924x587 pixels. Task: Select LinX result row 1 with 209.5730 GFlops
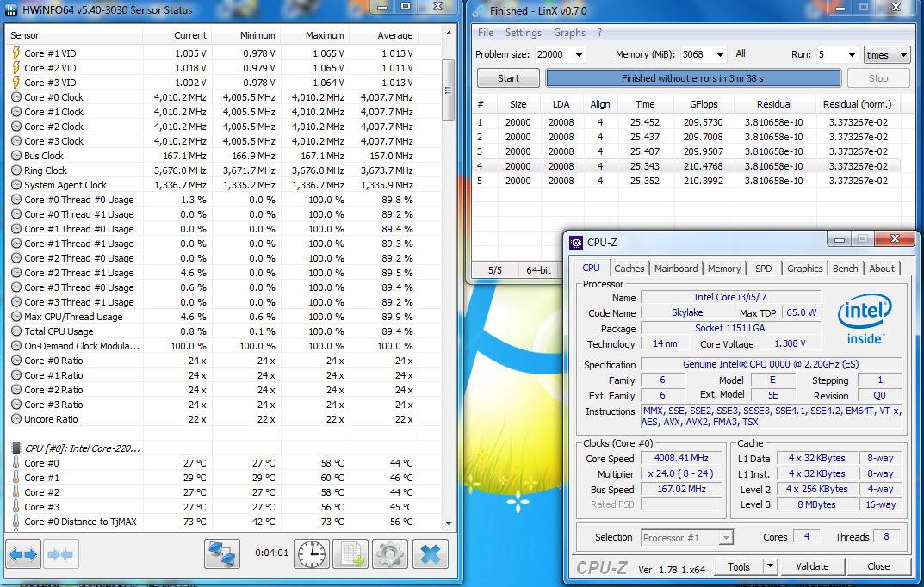tap(688, 122)
